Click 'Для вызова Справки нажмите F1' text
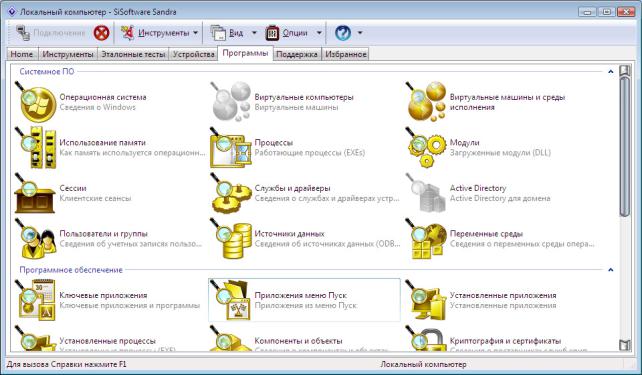642x375 pixels. (x=67, y=364)
